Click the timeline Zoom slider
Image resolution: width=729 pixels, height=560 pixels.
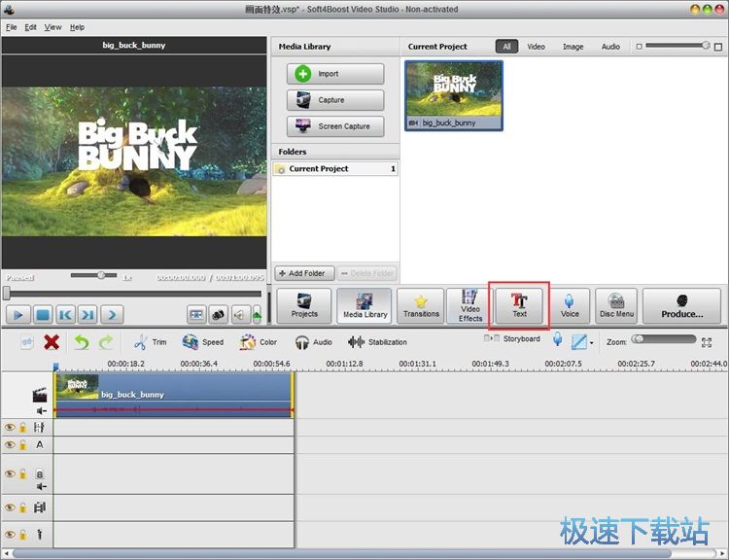coord(664,339)
